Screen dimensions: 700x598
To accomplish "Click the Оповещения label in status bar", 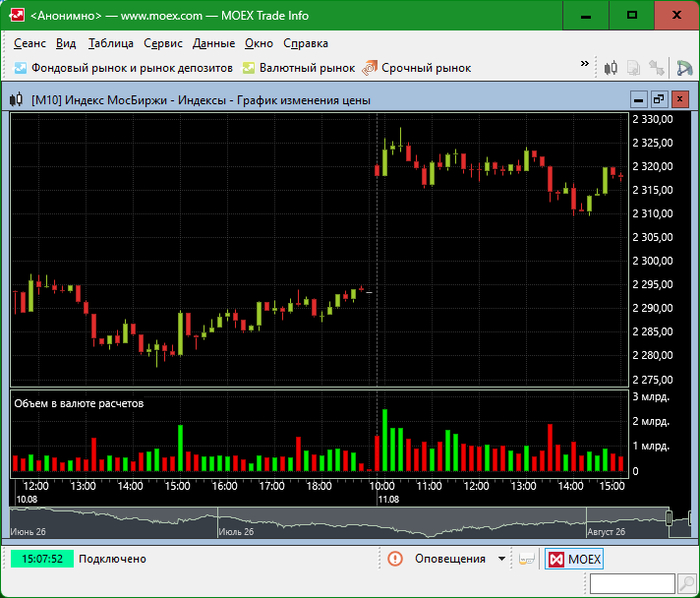I will coord(450,559).
